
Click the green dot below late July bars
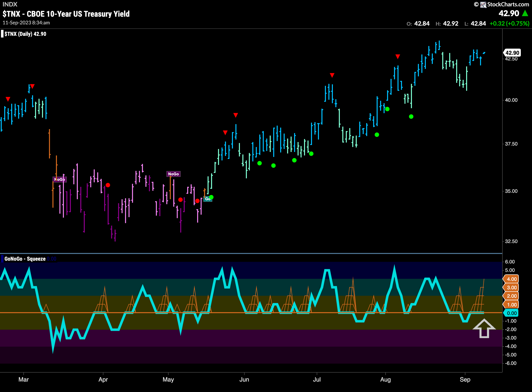377,135
